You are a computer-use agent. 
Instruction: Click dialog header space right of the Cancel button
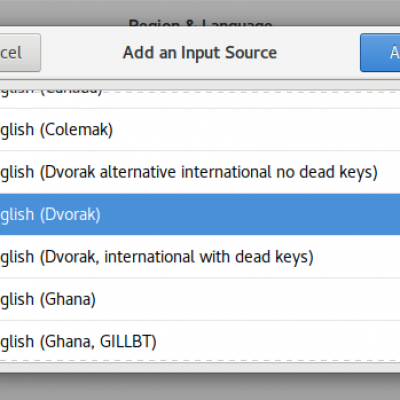pos(82,53)
